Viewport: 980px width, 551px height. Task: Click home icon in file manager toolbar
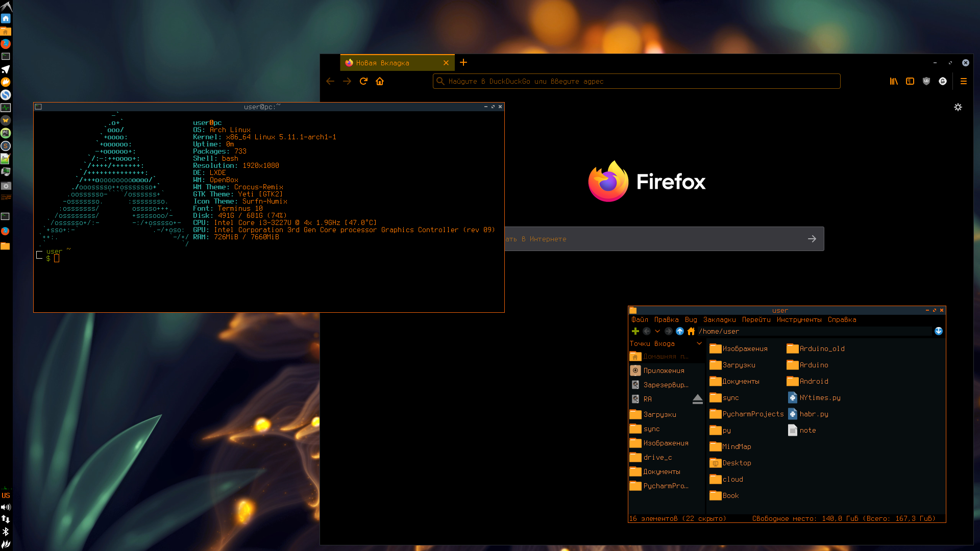(x=691, y=331)
